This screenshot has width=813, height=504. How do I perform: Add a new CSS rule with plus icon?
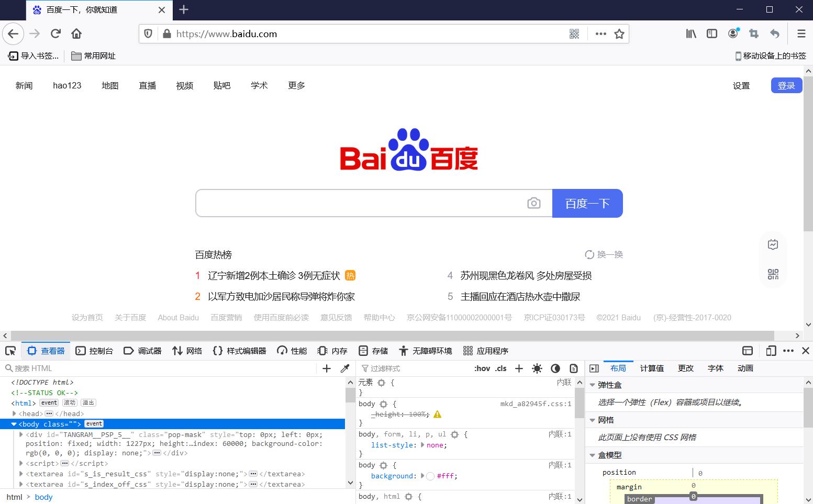point(519,368)
